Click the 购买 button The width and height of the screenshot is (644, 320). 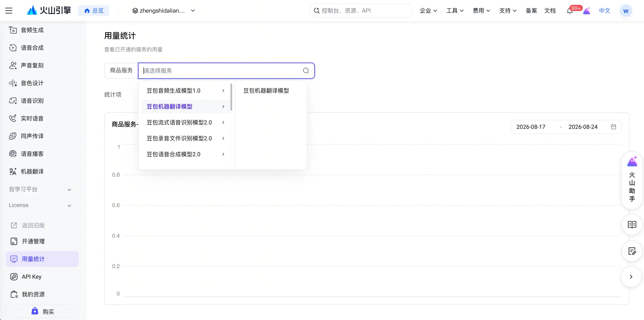click(x=43, y=311)
